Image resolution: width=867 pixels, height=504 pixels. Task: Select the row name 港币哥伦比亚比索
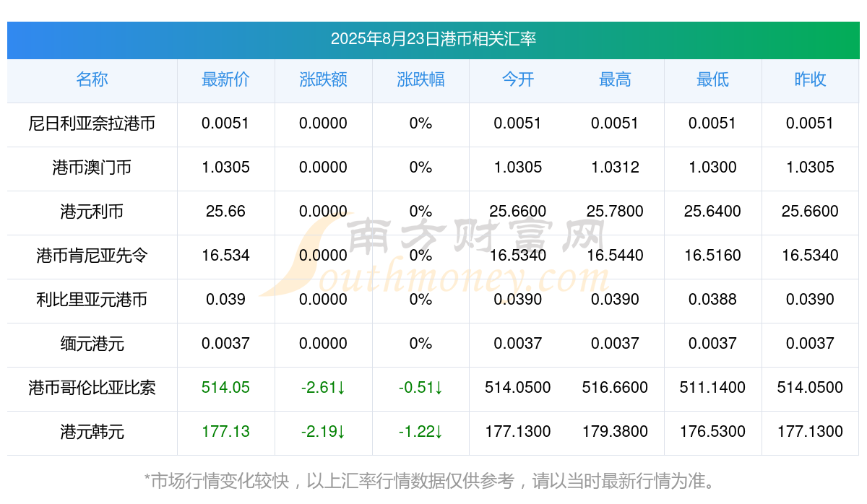pyautogui.click(x=92, y=388)
